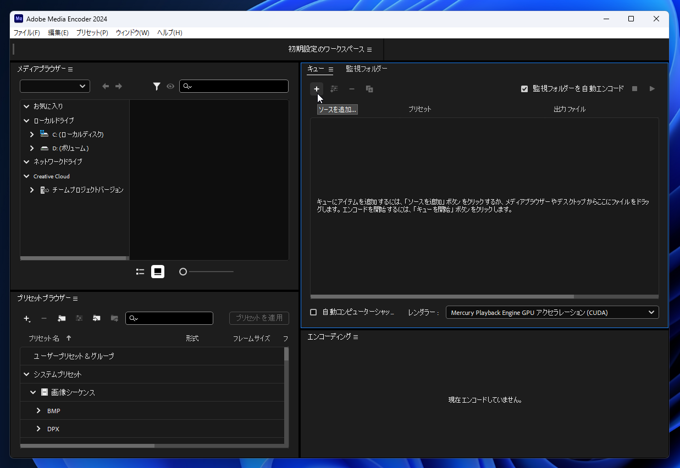Screen dimensions: 680x468
Task: Open the Preset Browser panel menu icon
Action: [x=75, y=298]
